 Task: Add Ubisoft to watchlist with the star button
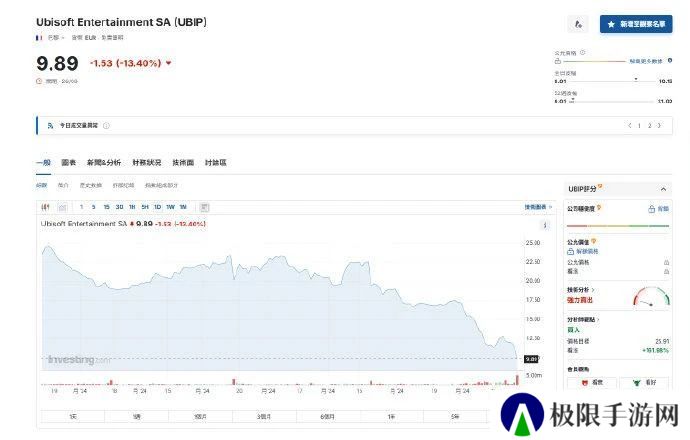pos(636,24)
